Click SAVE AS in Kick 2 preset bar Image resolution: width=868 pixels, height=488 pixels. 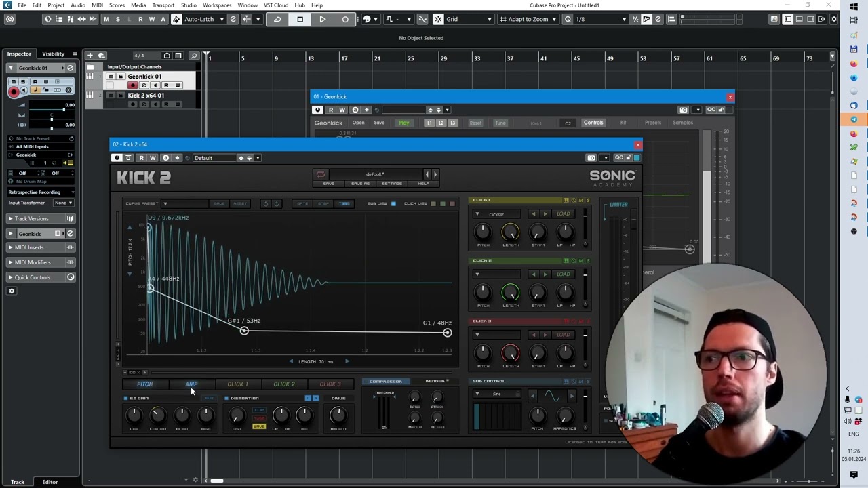(x=360, y=184)
